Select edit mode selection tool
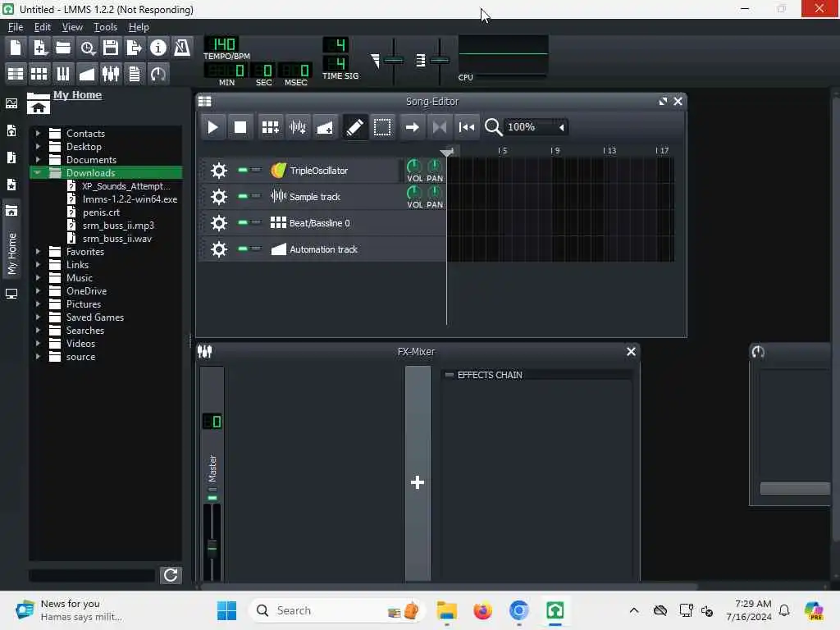The height and width of the screenshot is (630, 840). click(382, 127)
